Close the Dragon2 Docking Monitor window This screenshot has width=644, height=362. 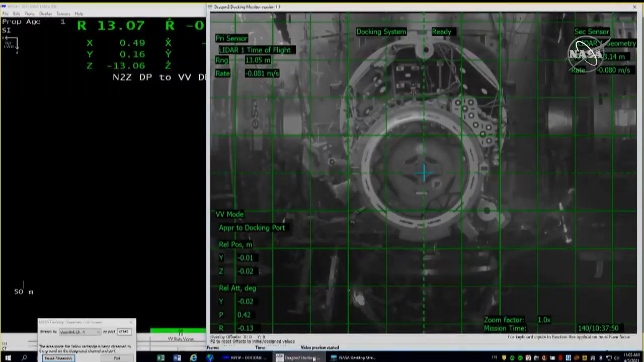pyautogui.click(x=634, y=7)
